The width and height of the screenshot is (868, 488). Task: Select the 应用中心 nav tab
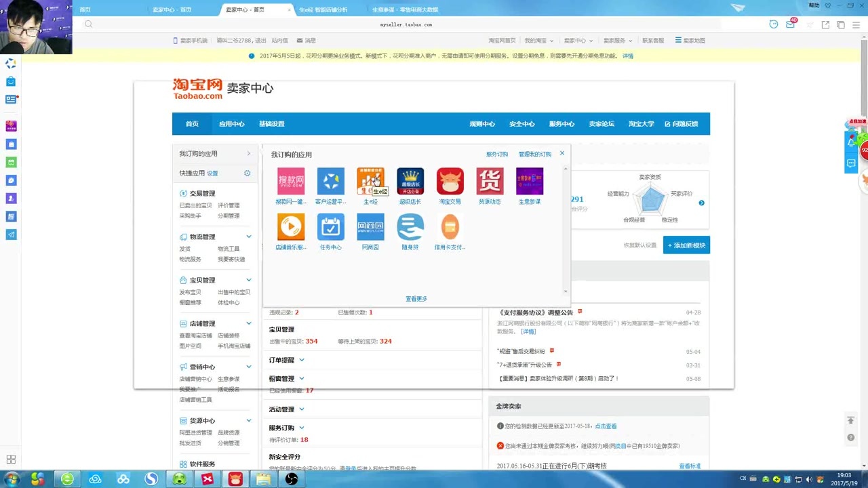coord(231,124)
